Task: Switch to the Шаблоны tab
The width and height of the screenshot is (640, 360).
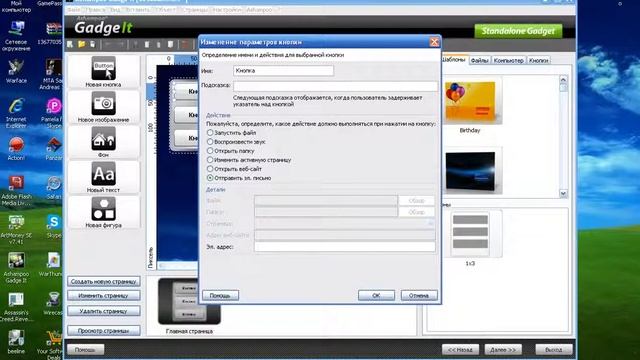Action: (x=454, y=60)
